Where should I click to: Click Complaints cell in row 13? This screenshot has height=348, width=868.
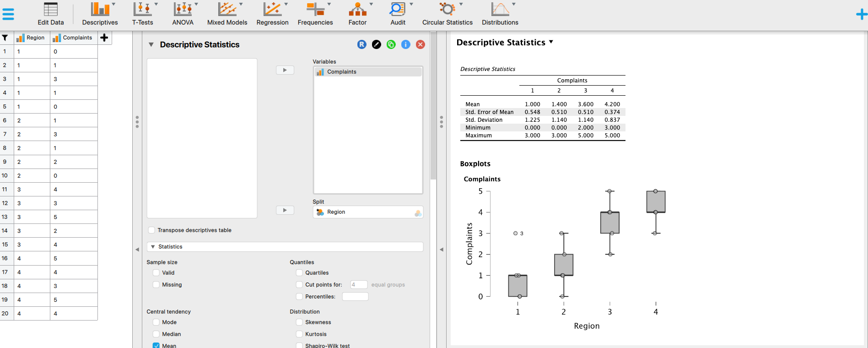(x=74, y=217)
